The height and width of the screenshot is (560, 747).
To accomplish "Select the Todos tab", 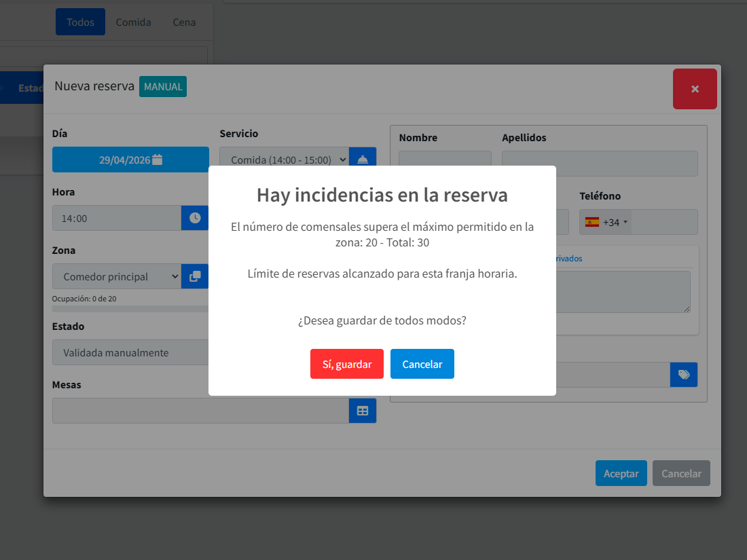I will 81,22.
